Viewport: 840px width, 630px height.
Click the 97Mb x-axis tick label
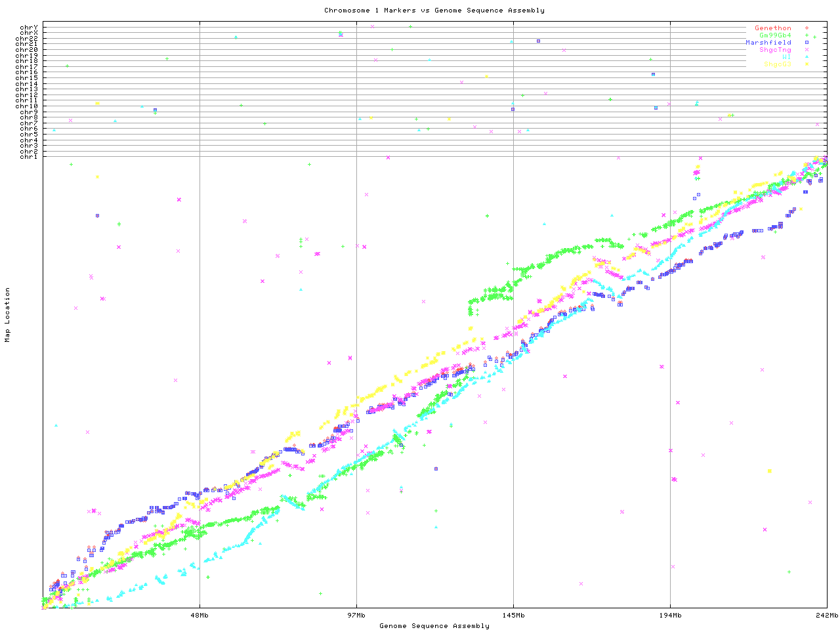click(356, 616)
